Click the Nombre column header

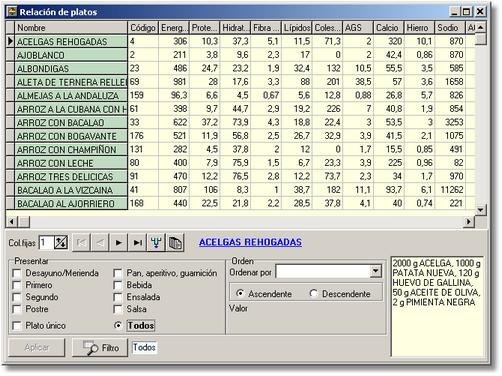tap(71, 28)
